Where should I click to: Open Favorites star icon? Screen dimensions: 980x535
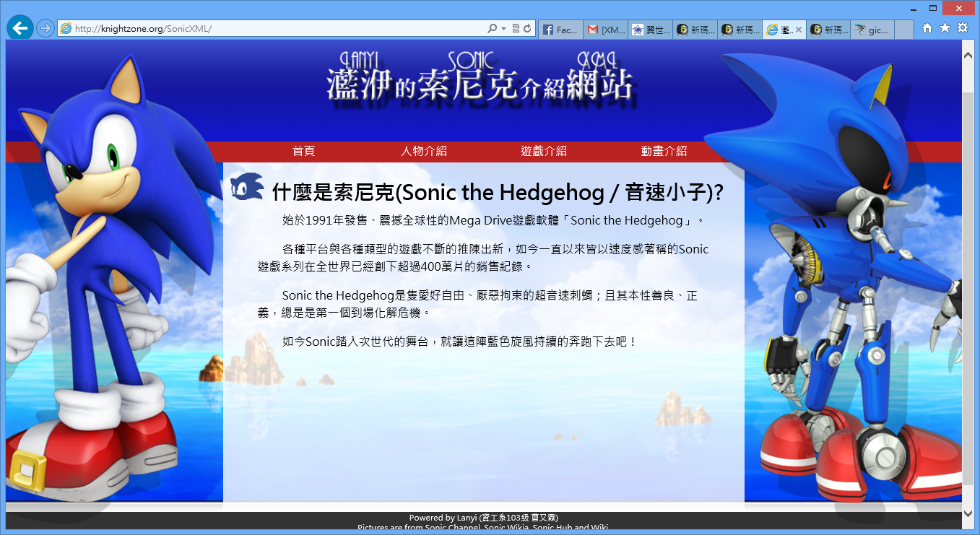[x=945, y=28]
